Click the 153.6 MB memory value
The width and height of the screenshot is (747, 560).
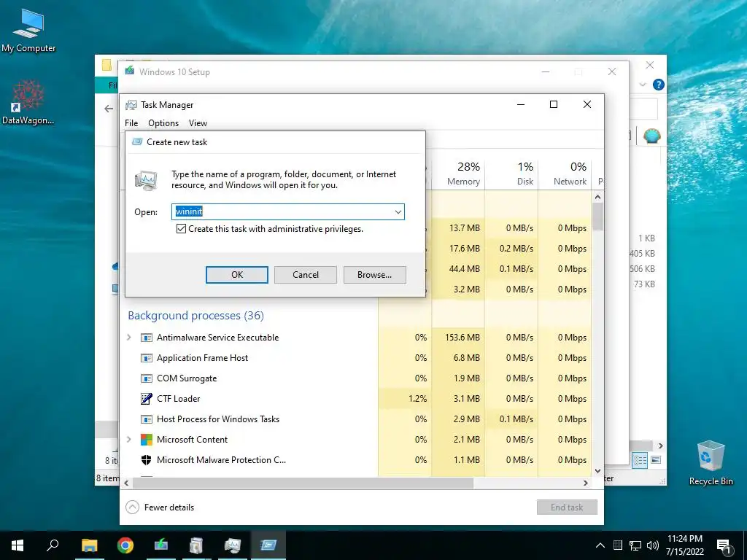[x=462, y=338]
